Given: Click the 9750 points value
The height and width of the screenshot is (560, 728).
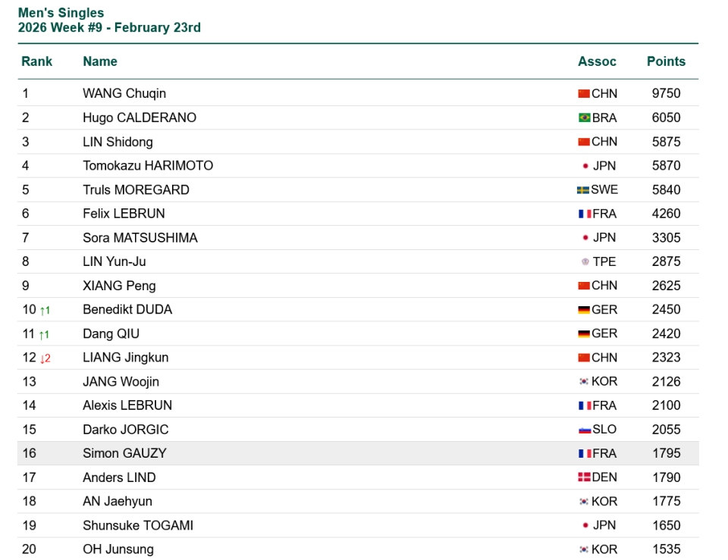Looking at the screenshot, I should 666,94.
